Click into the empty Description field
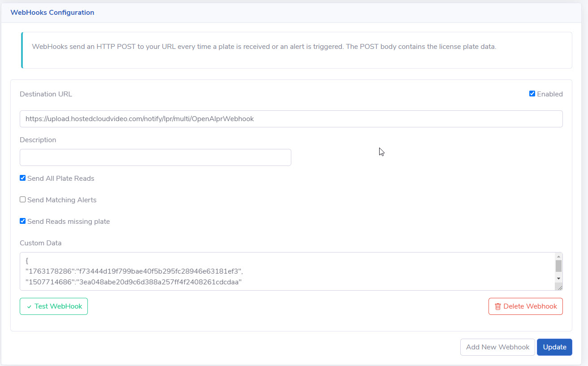 (x=155, y=157)
